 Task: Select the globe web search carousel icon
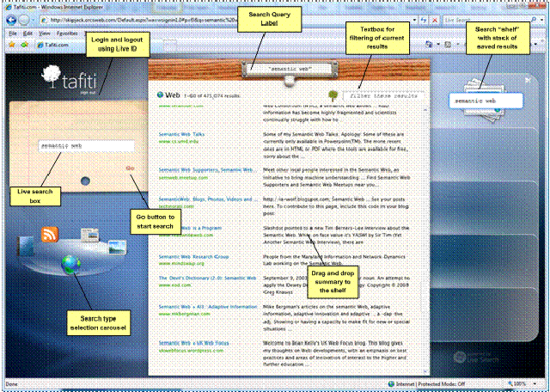[71, 263]
